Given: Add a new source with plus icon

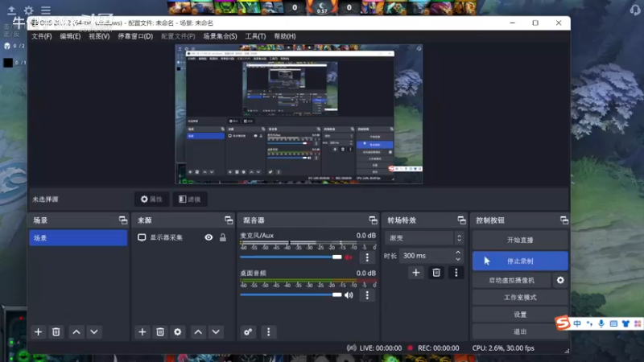Looking at the screenshot, I should (x=142, y=331).
